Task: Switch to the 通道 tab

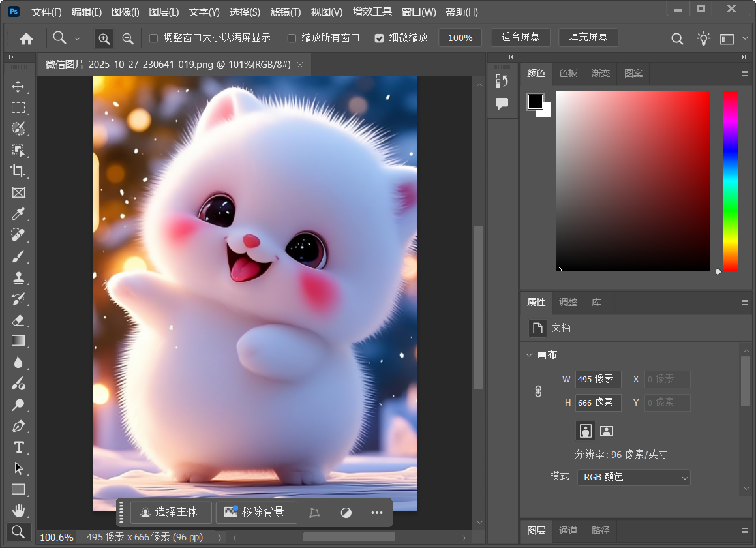Action: click(x=568, y=530)
